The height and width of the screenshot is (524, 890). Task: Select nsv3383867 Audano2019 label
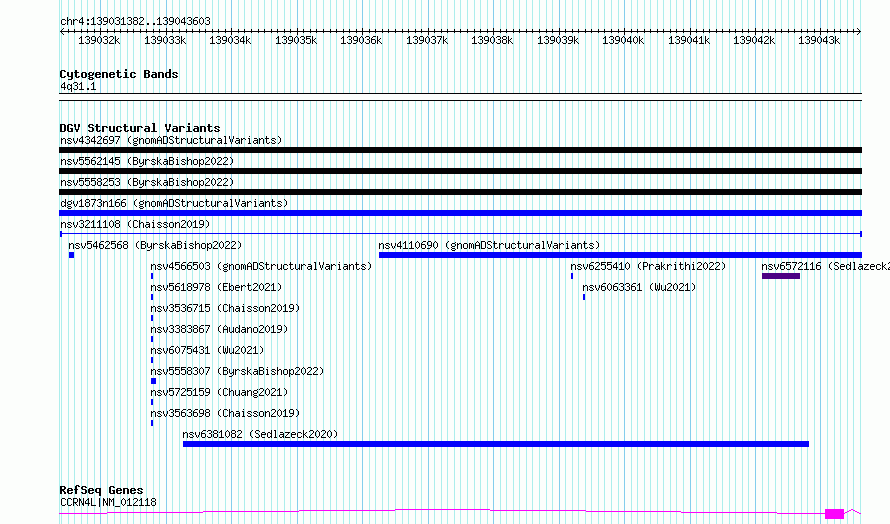tap(219, 329)
